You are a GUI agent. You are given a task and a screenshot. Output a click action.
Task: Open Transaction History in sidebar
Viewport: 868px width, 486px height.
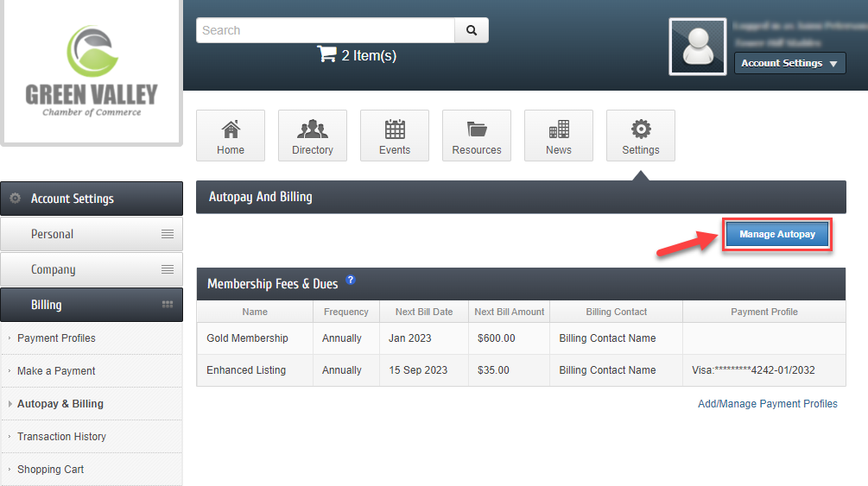pyautogui.click(x=61, y=436)
